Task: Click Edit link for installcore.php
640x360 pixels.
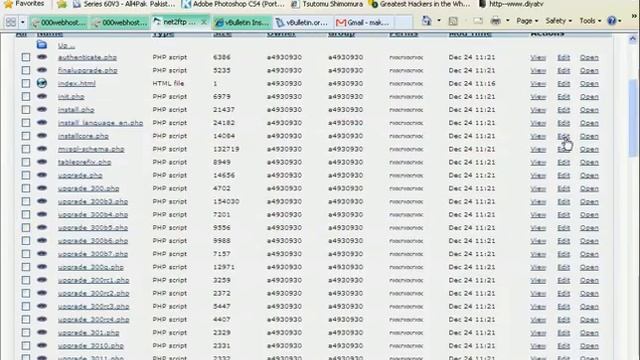Action: [x=563, y=136]
